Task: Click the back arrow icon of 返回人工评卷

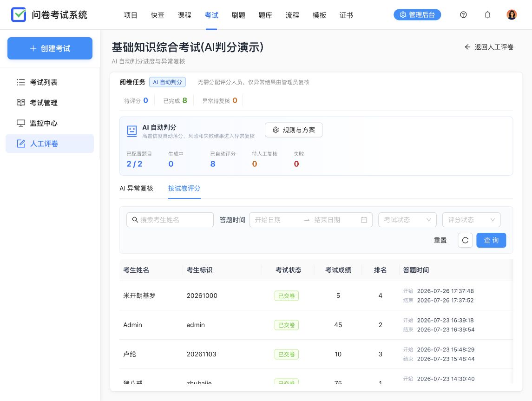Action: pyautogui.click(x=467, y=47)
